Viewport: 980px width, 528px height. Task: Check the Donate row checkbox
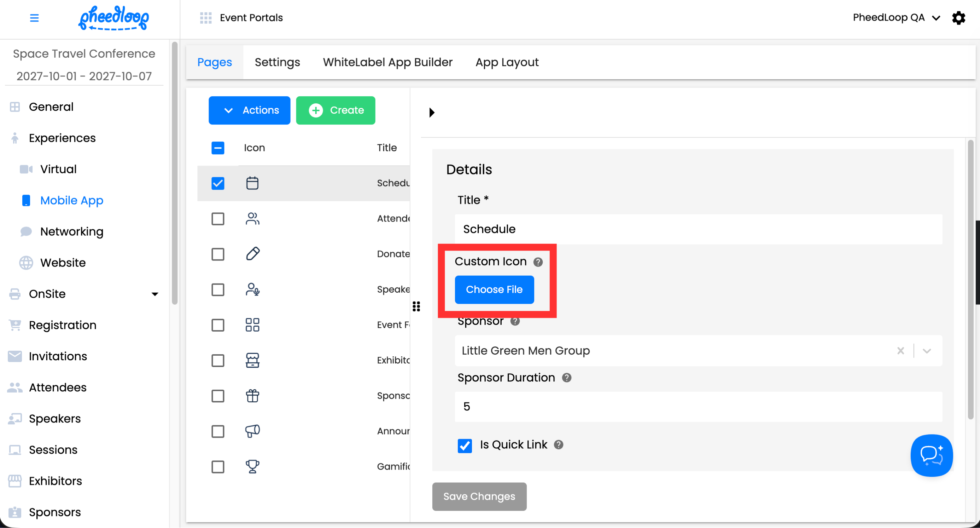tap(218, 254)
